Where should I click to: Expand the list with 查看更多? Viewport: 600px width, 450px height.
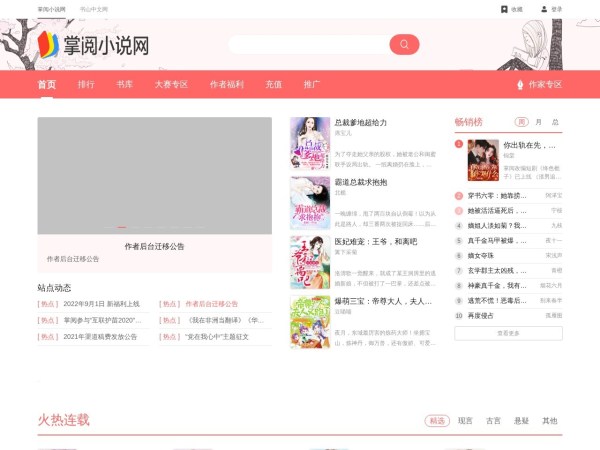[x=508, y=333]
